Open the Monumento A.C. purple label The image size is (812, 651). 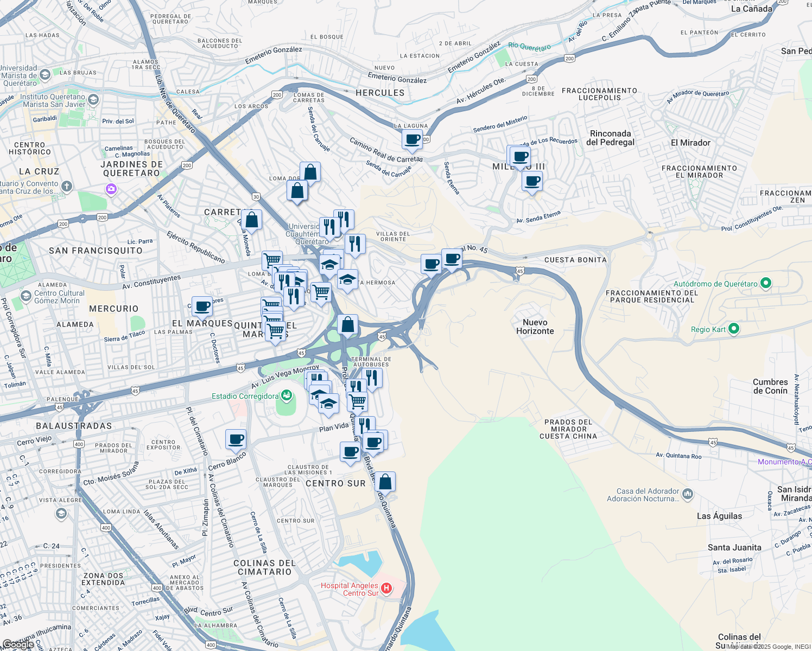[783, 462]
